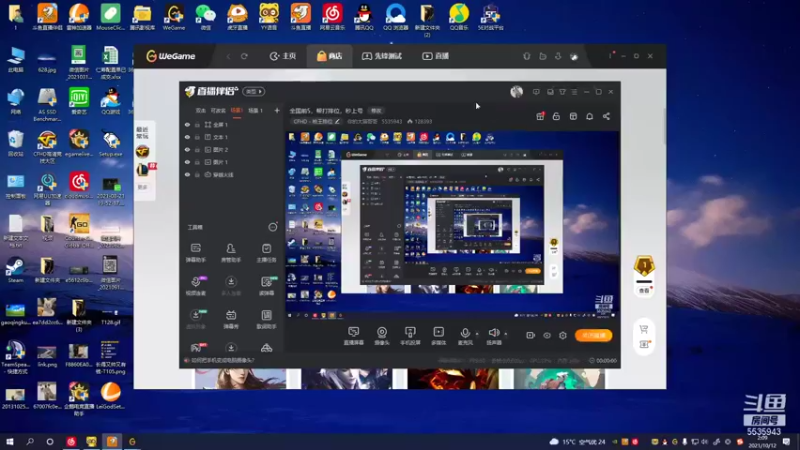The image size is (800, 450).
Task: Click the orange 开始直播 button
Action: [x=593, y=335]
